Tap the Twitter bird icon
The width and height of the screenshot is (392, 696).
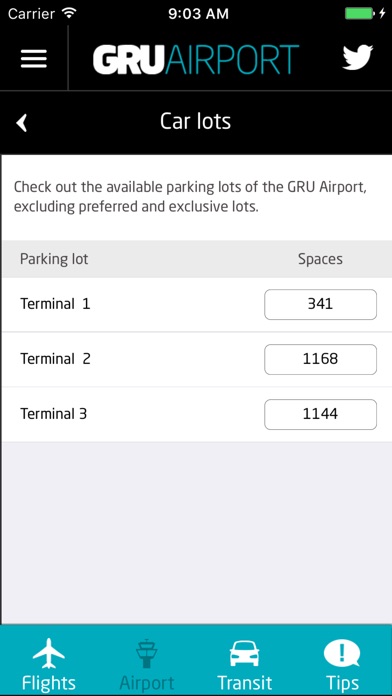(x=357, y=57)
